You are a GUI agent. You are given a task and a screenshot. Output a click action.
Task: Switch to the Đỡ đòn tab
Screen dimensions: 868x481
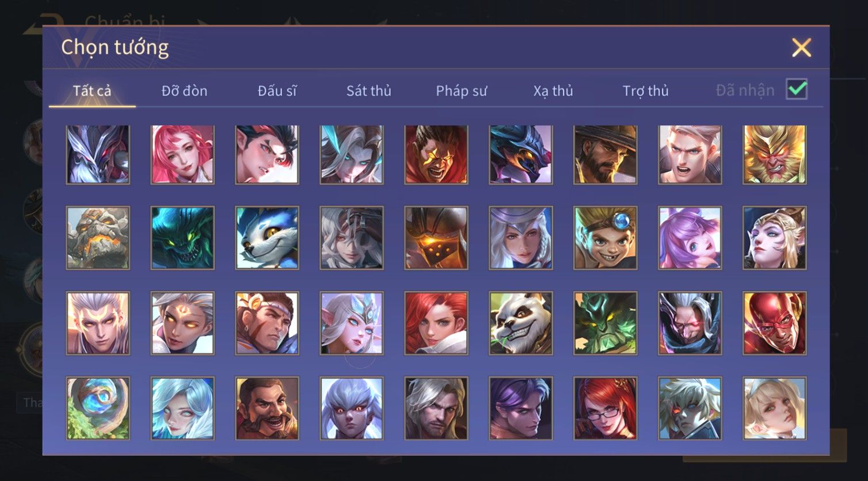184,91
